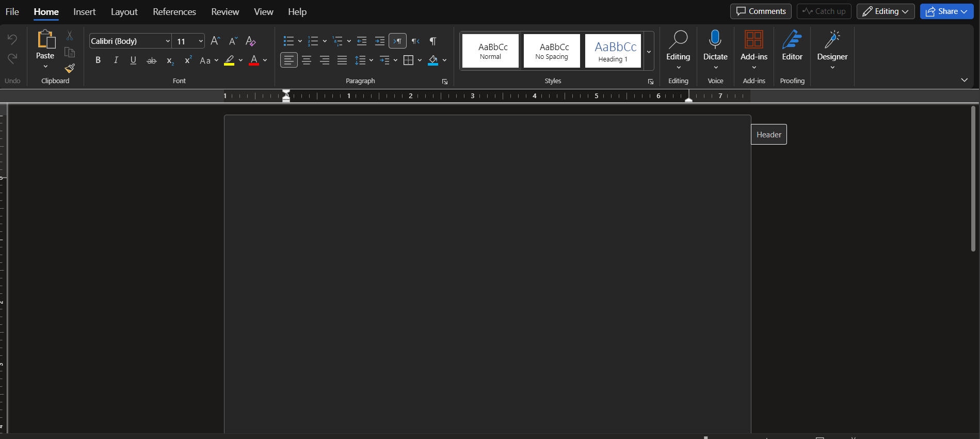The image size is (980, 439).
Task: Click the Format Painter icon
Action: [70, 68]
